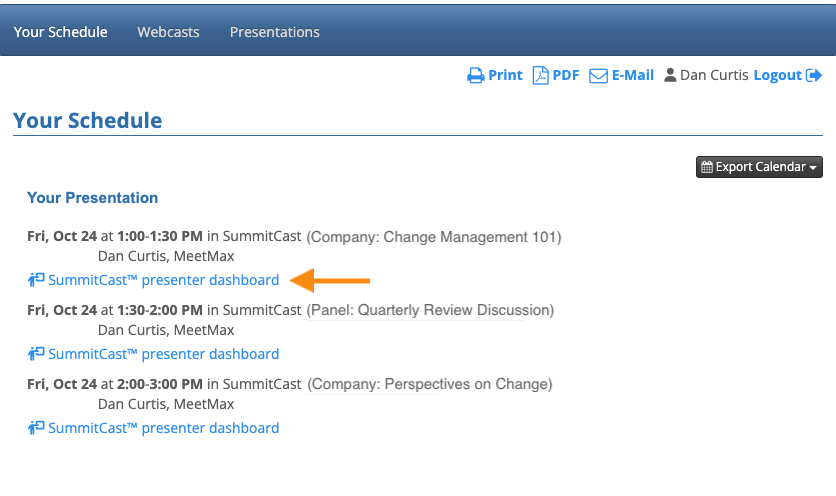Viewport: 836px width, 496px height.
Task: Open the 2:00-3:00 PM presenter dashboard link
Action: click(163, 428)
